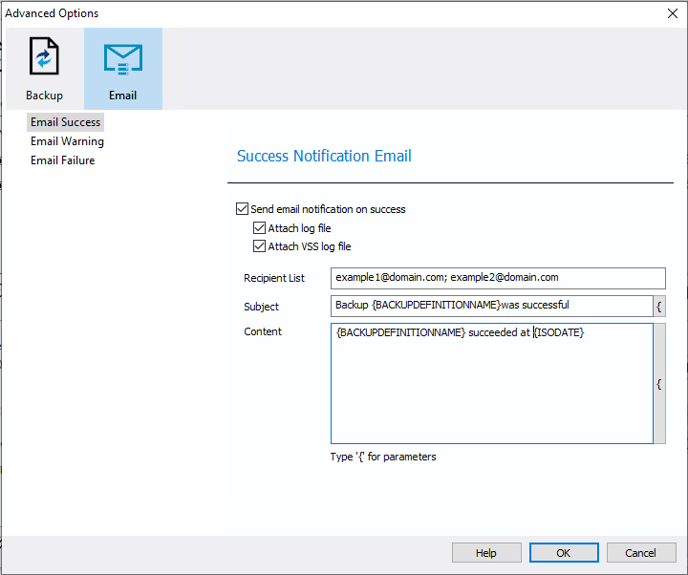Select the Email envelope icon
Screen dimensions: 688x575
click(x=123, y=59)
